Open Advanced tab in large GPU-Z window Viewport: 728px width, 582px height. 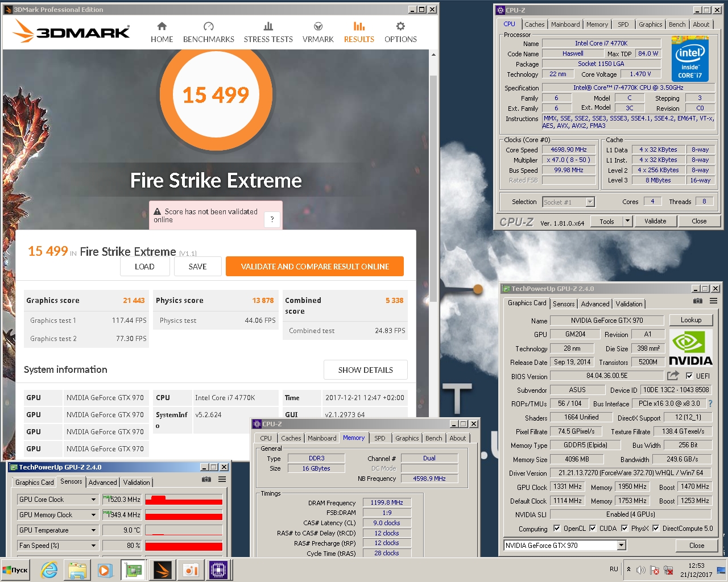click(x=595, y=304)
